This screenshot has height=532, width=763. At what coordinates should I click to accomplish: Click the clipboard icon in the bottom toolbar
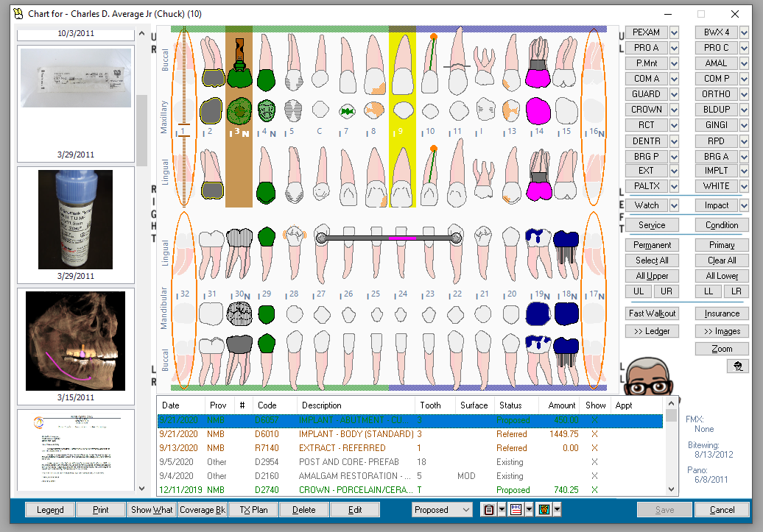point(488,509)
